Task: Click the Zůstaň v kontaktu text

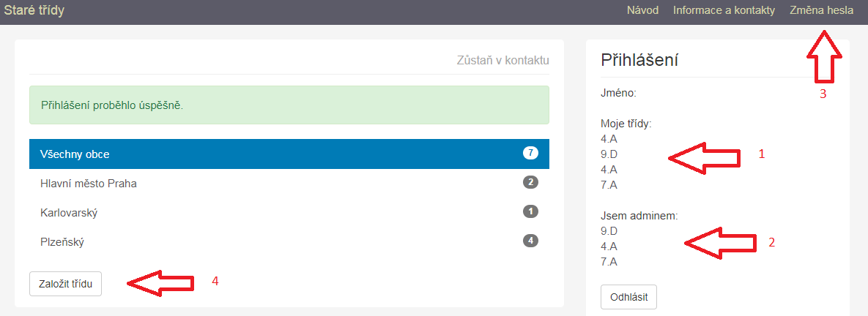Action: tap(502, 60)
